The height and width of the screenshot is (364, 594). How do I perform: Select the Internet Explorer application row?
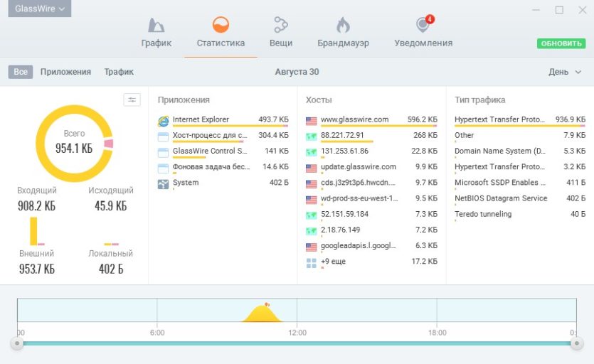223,120
